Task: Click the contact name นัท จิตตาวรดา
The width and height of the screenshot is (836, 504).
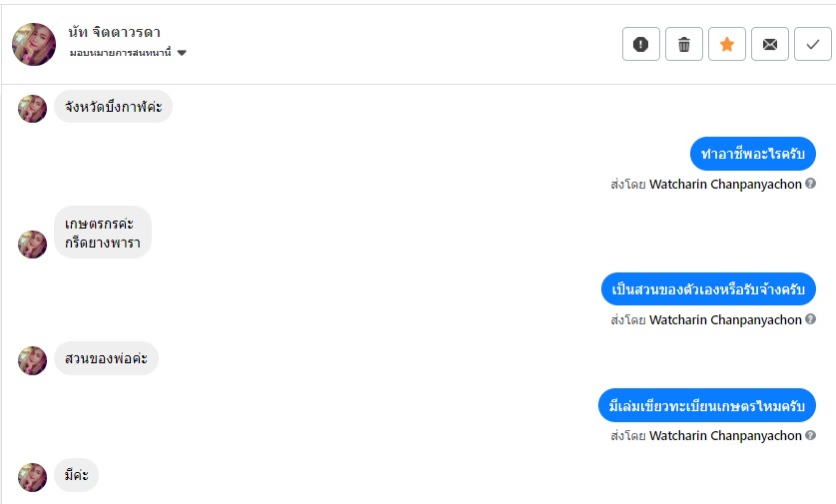Action: tap(115, 32)
